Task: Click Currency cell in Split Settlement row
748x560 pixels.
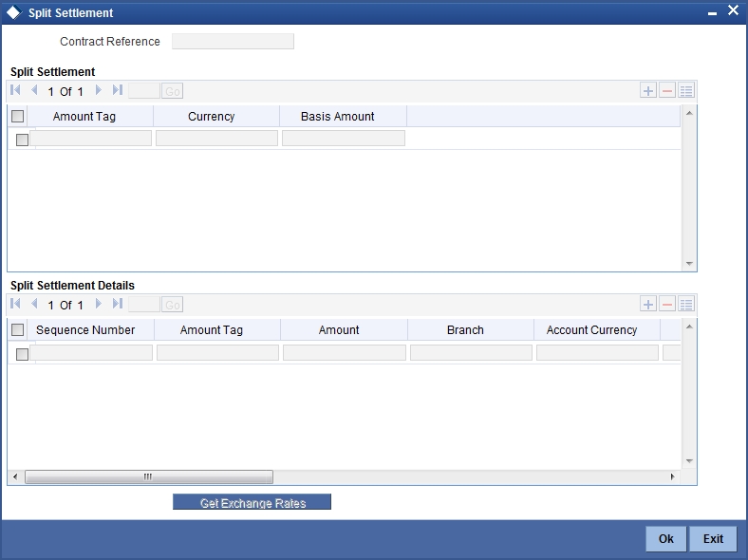Action: coord(216,139)
